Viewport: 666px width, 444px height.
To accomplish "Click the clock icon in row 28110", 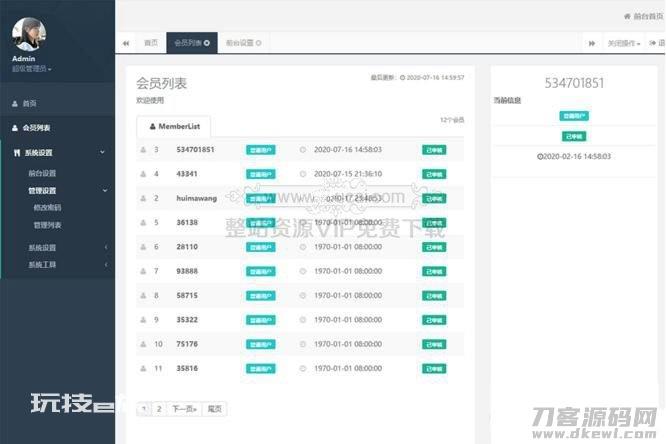I will click(x=303, y=247).
